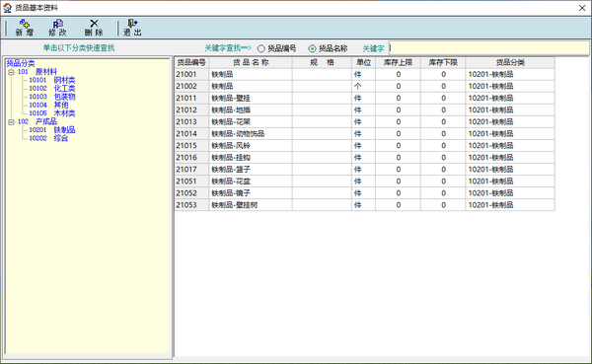Click code cell 21015
The image size is (592, 364).
coord(191,146)
